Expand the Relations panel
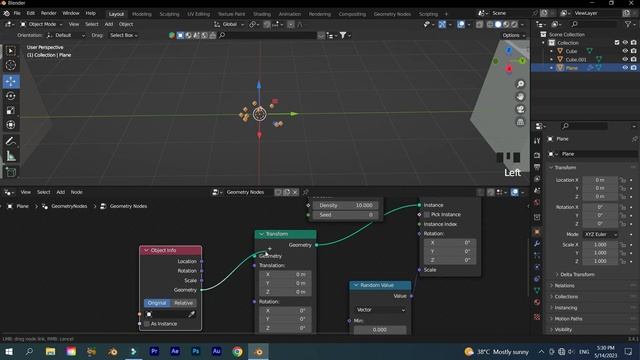 (x=564, y=285)
